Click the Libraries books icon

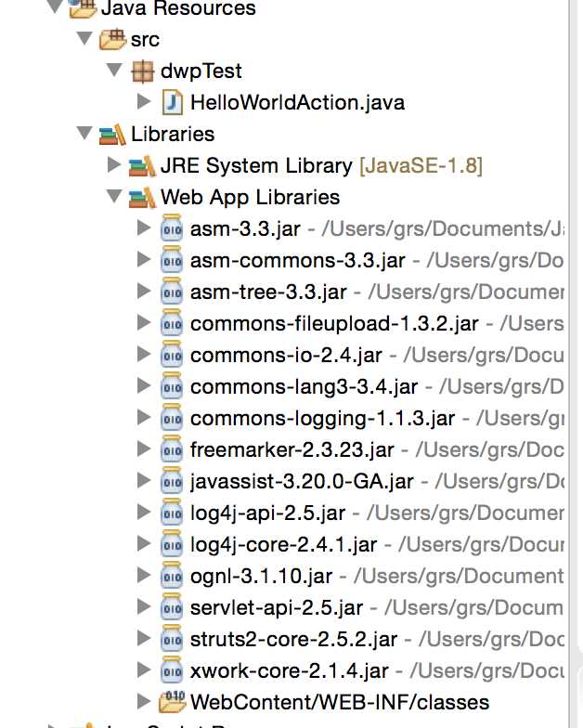click(x=112, y=135)
